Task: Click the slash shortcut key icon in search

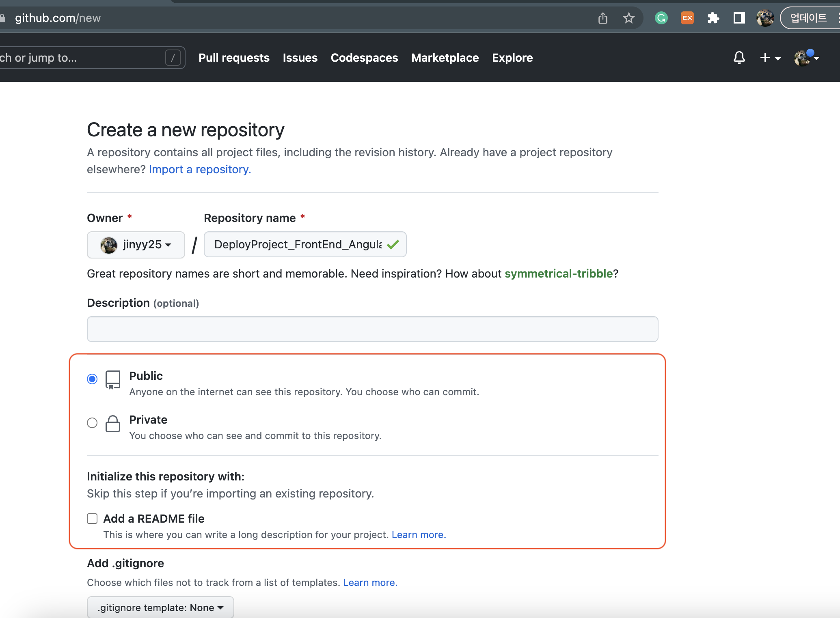Action: [173, 58]
